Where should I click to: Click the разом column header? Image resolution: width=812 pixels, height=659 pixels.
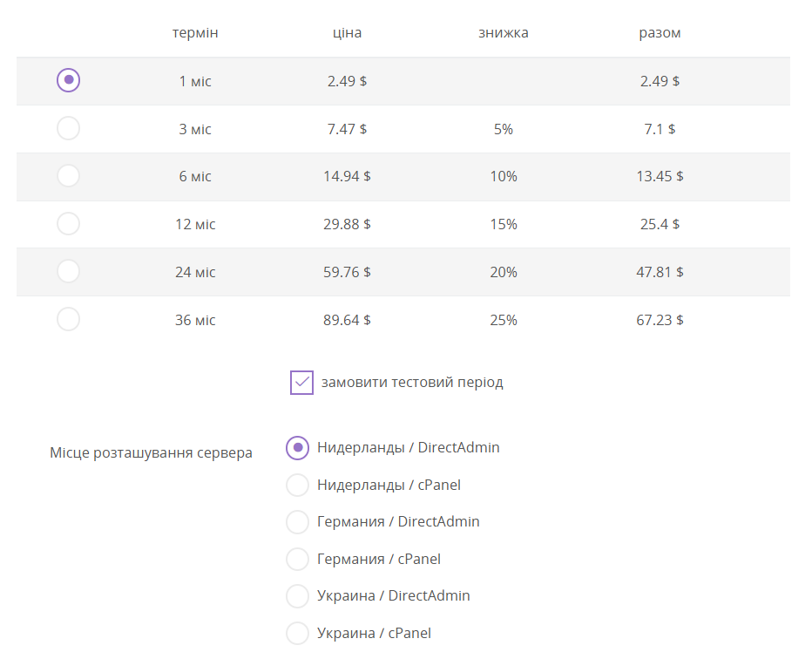pos(660,33)
